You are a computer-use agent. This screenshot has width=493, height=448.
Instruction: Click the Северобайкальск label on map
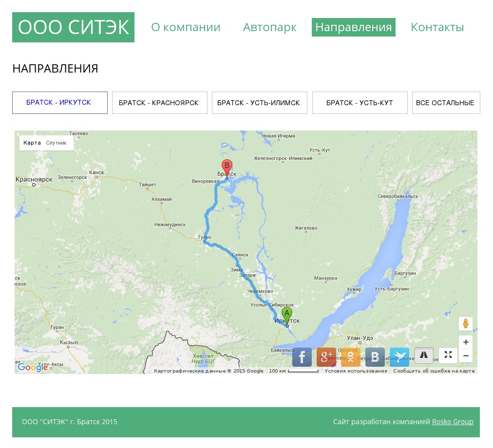398,196
